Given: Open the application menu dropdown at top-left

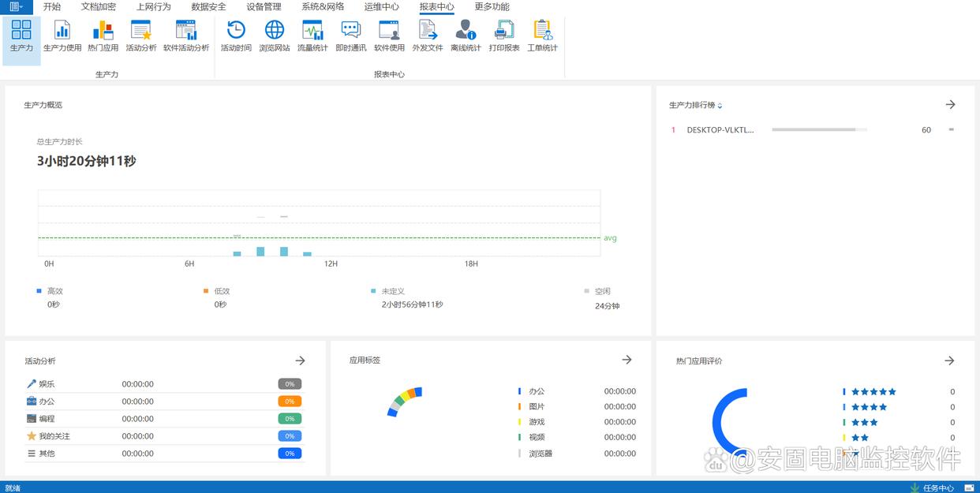Looking at the screenshot, I should [x=16, y=6].
